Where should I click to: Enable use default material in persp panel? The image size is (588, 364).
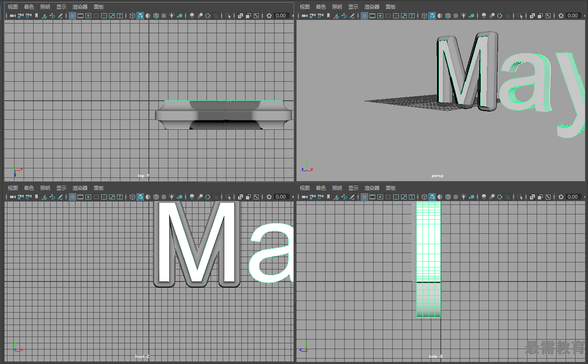pos(440,16)
